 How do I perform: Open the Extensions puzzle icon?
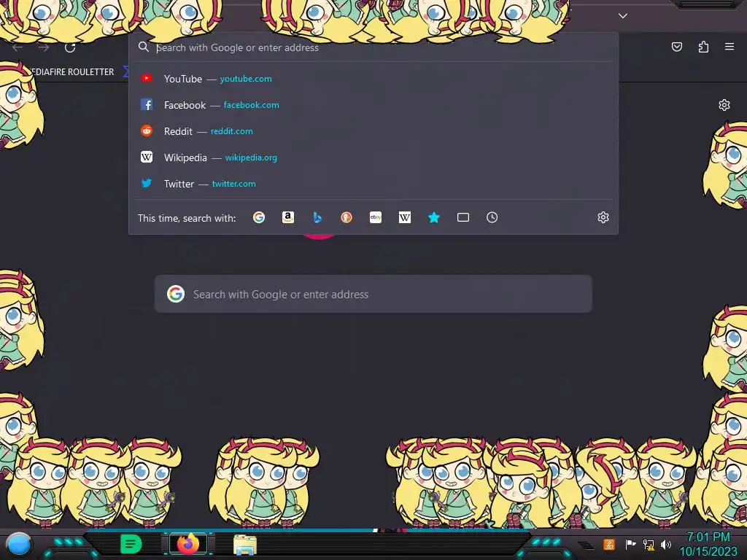[x=704, y=47]
